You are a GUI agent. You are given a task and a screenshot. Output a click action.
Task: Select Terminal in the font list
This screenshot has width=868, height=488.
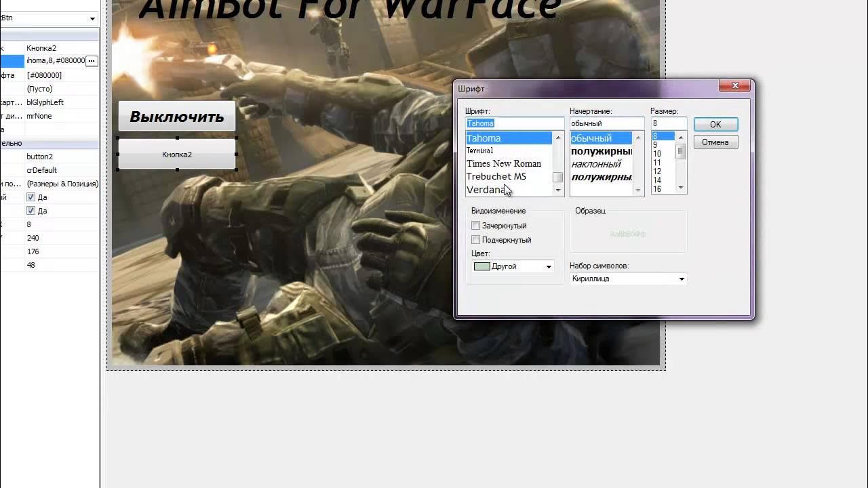[509, 150]
